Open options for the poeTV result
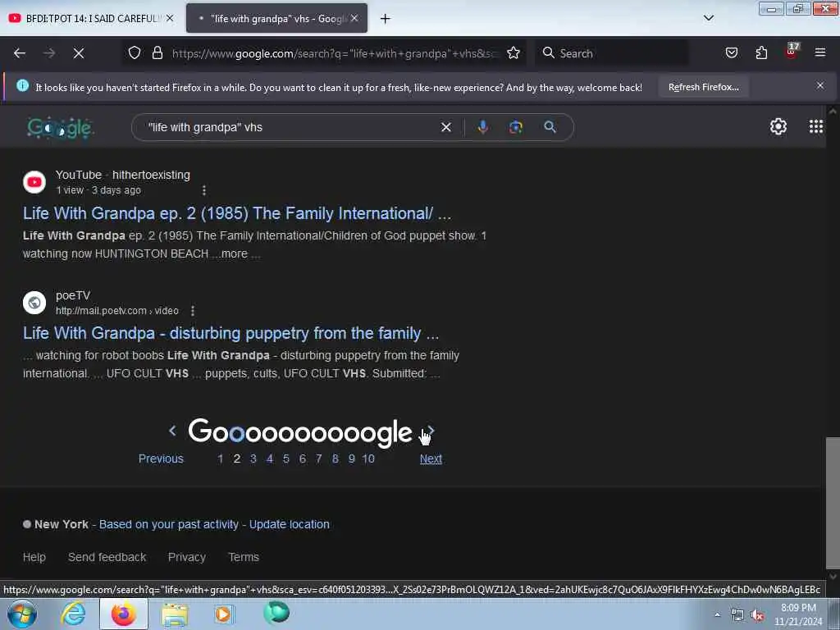The height and width of the screenshot is (630, 840). click(x=193, y=311)
